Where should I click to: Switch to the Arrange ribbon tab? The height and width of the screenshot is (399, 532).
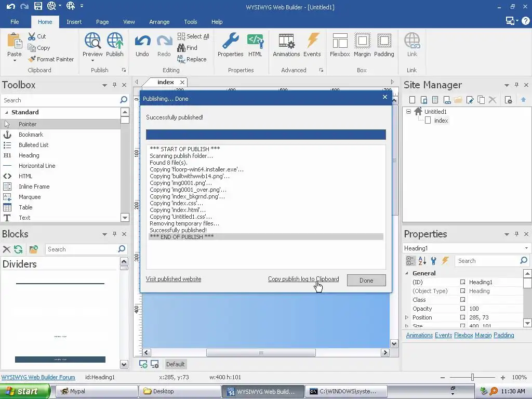[x=159, y=22]
